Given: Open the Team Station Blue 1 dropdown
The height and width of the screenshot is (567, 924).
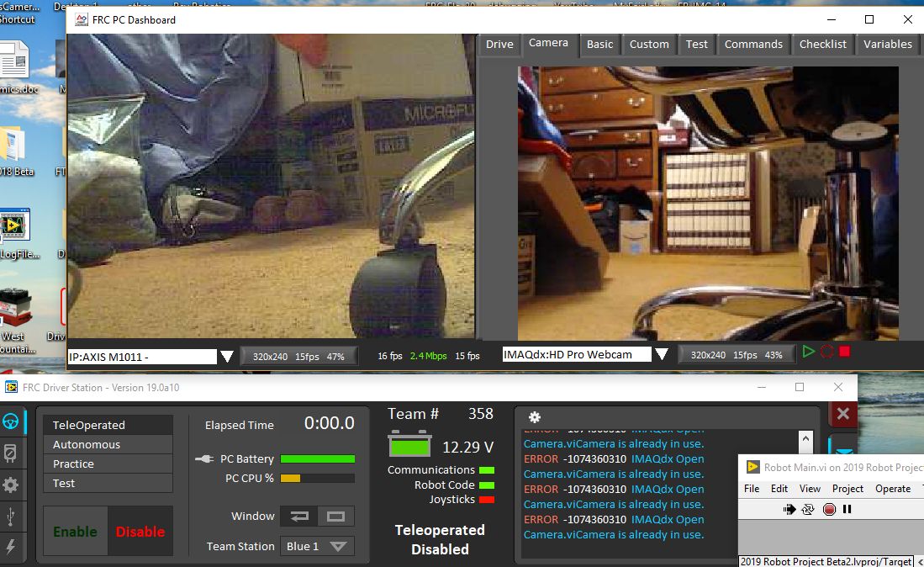Looking at the screenshot, I should pos(317,546).
